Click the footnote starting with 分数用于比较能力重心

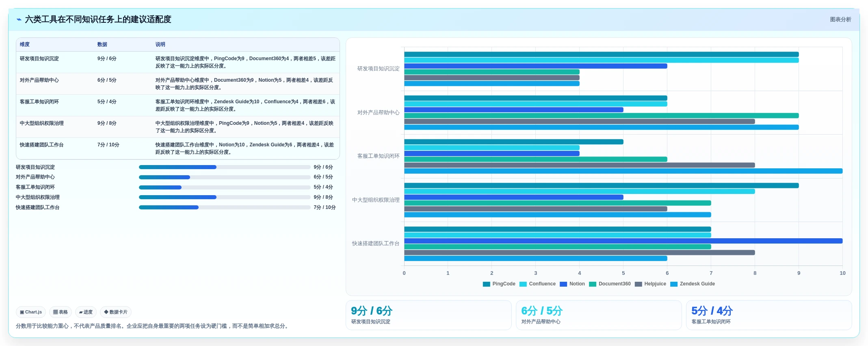click(x=153, y=326)
